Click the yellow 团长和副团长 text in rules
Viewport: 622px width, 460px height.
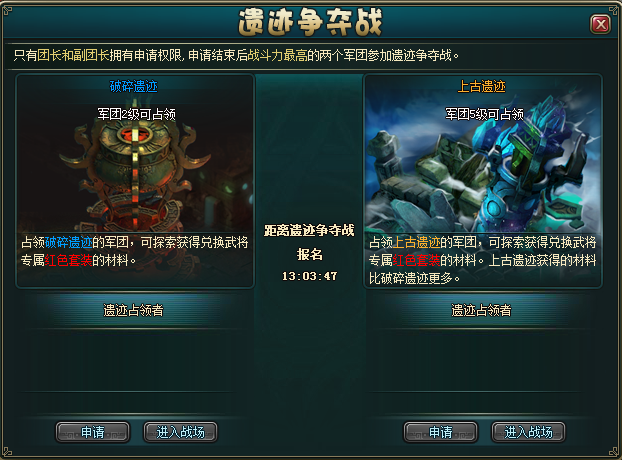[x=73, y=55]
